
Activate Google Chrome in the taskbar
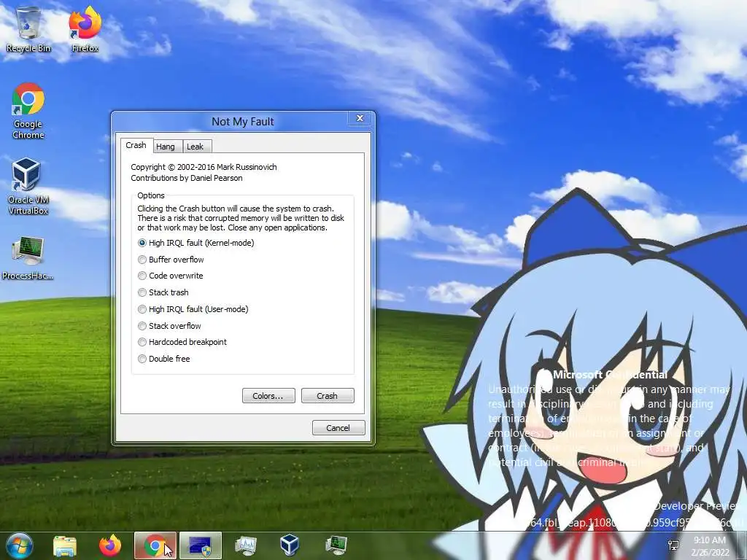point(155,545)
